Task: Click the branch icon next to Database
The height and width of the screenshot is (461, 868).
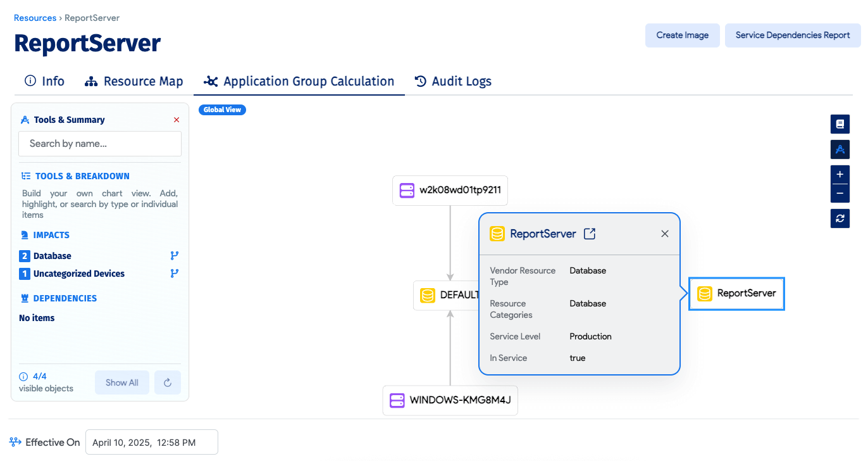Action: pyautogui.click(x=175, y=256)
